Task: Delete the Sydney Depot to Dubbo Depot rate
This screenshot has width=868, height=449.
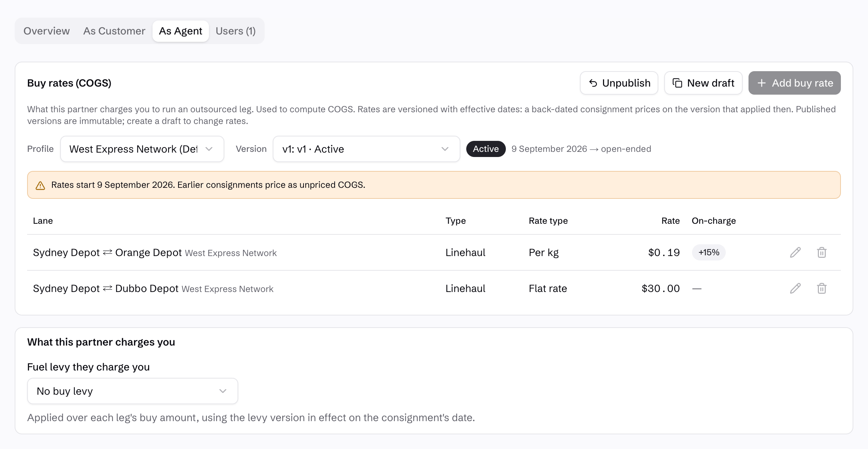Action: coord(821,288)
